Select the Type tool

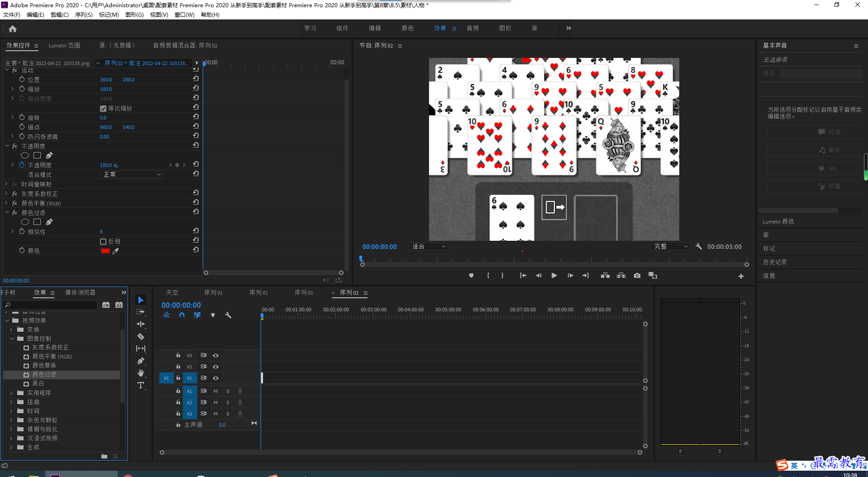tap(141, 385)
